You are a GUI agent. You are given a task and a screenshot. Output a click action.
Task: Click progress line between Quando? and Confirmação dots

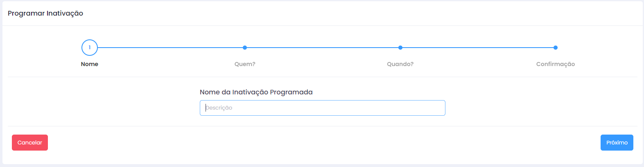tap(478, 48)
